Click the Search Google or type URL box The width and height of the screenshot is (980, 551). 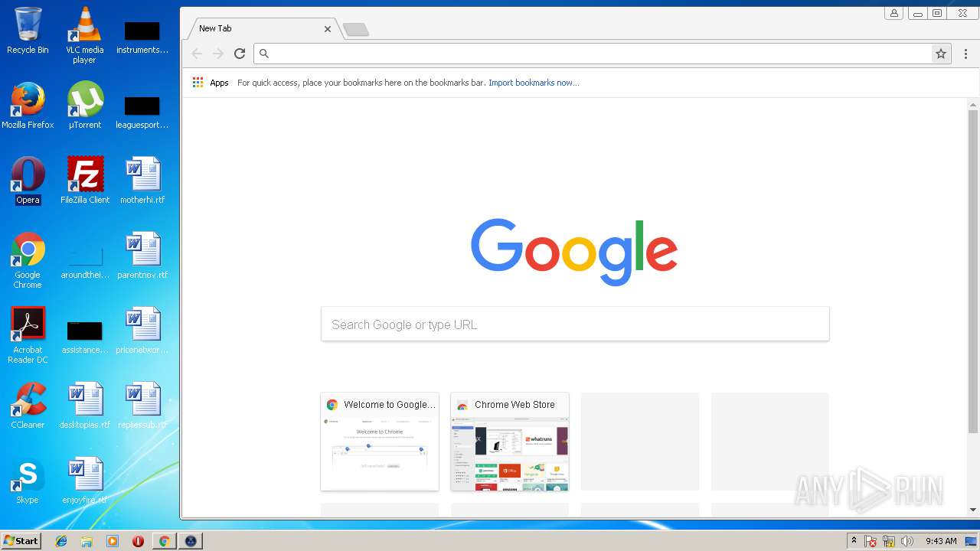click(575, 324)
